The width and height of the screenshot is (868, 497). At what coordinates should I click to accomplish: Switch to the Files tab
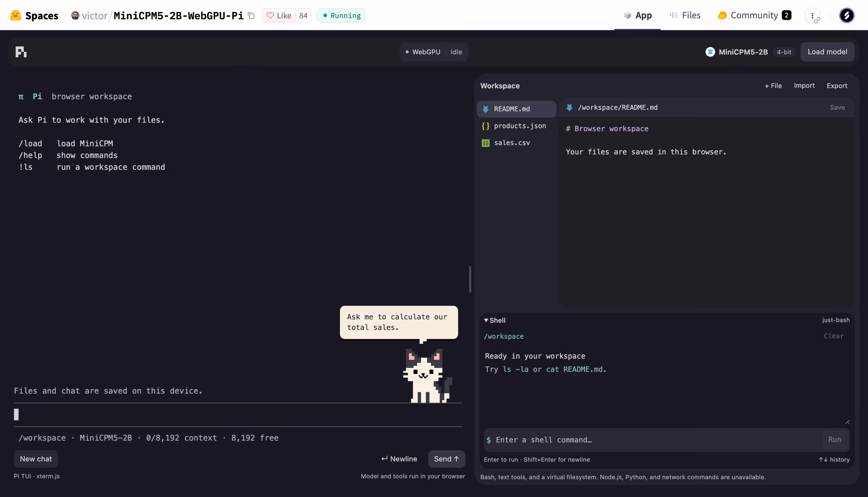coord(685,15)
